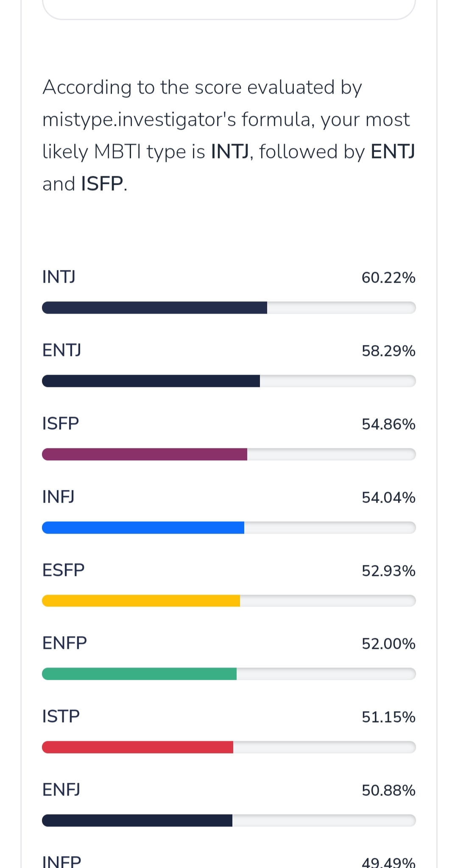Click the red ISTP progress bar
This screenshot has width=455, height=868.
click(229, 747)
